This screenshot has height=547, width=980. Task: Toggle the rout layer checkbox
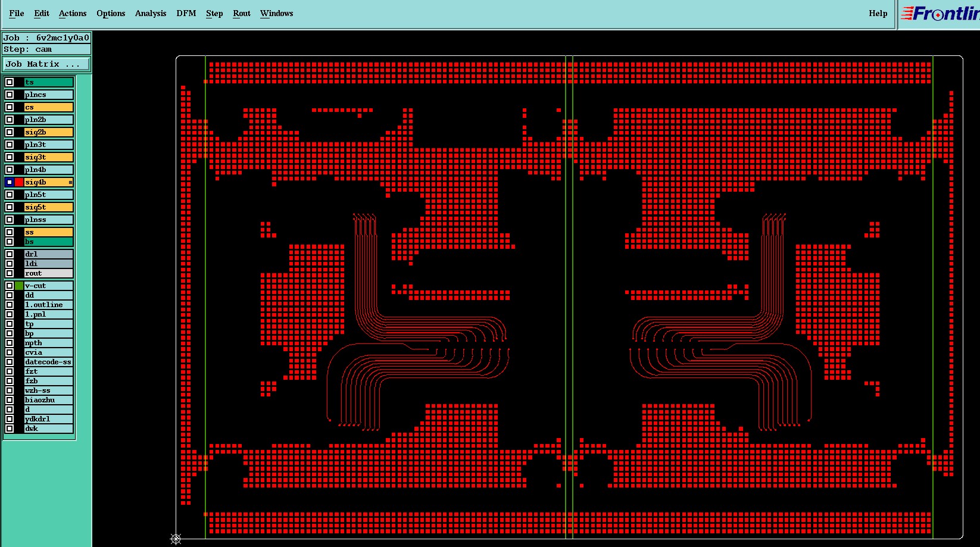tap(10, 273)
